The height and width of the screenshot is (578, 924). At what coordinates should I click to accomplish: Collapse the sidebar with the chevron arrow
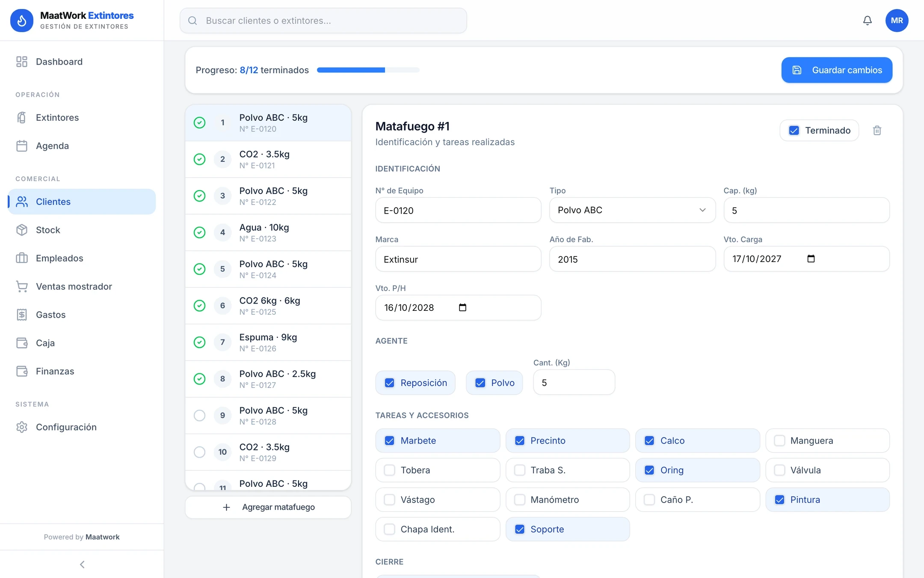82,564
